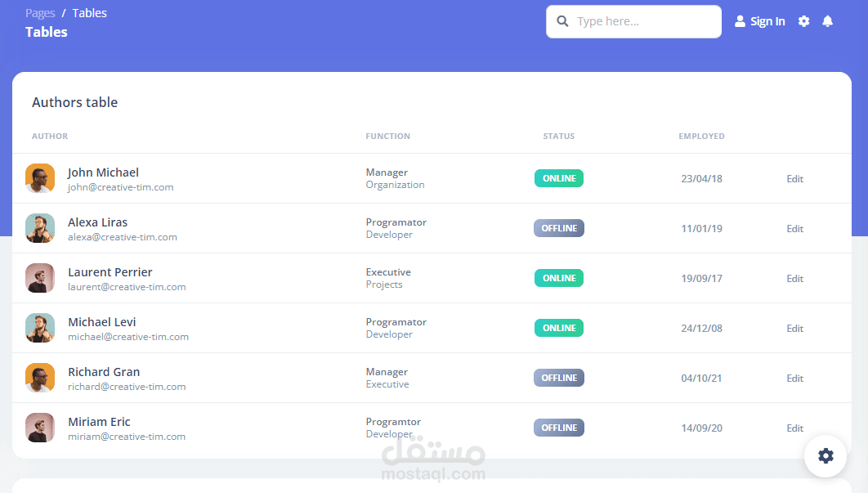Select the name 'Michael Levi'
This screenshot has width=868, height=493.
pos(102,322)
